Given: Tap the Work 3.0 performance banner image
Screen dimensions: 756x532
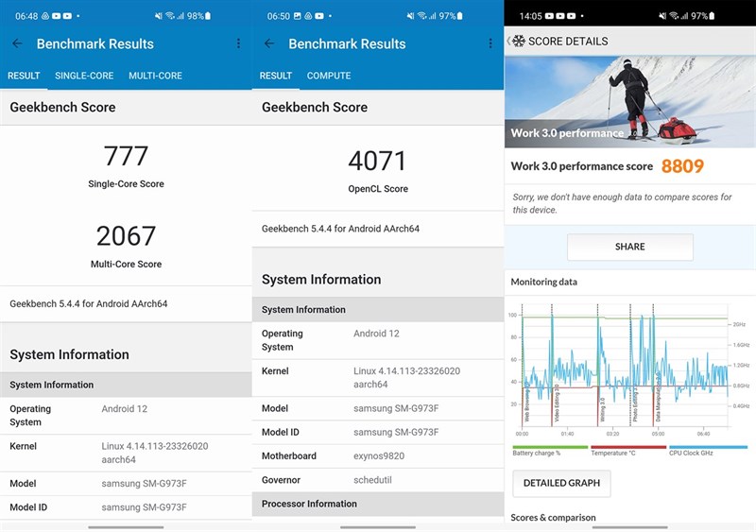Looking at the screenshot, I should point(630,102).
